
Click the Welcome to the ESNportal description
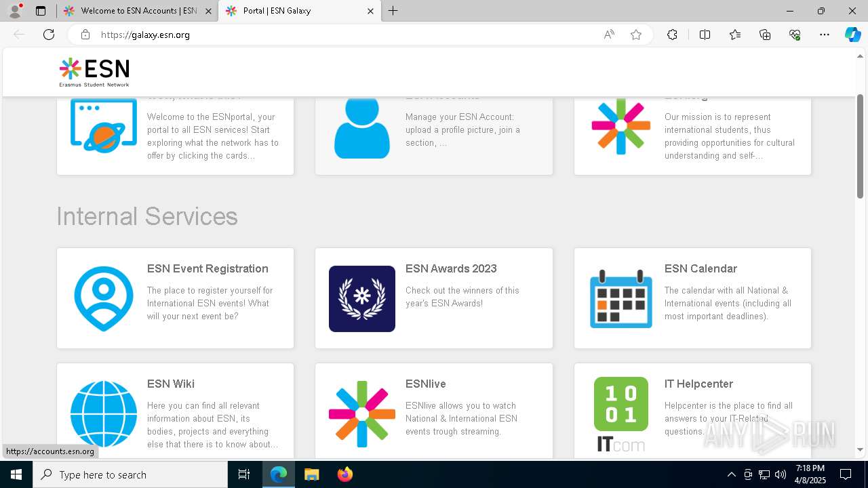[x=213, y=136]
